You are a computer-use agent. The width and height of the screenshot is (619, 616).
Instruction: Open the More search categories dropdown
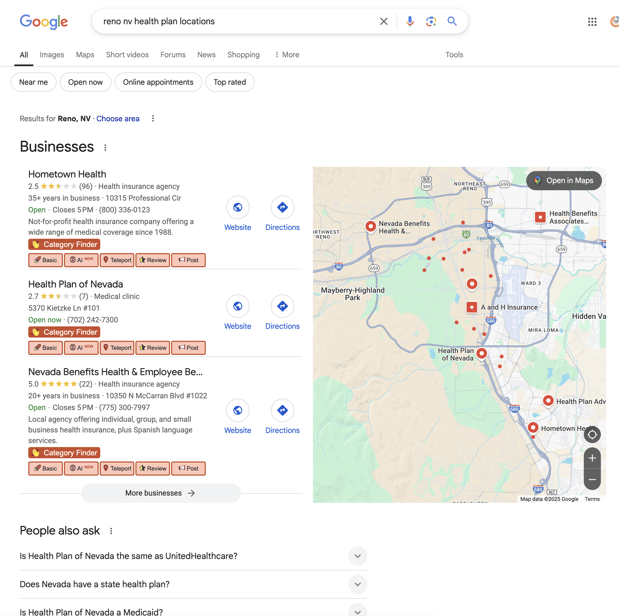pyautogui.click(x=287, y=55)
